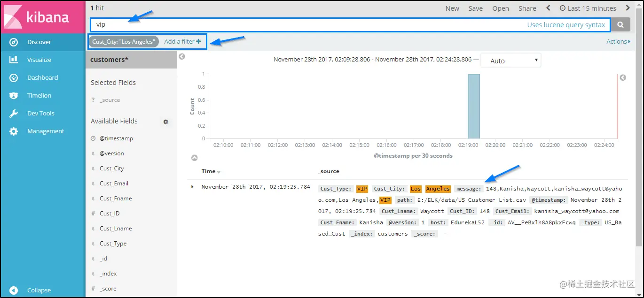This screenshot has height=298, width=644.
Task: Open a saved search
Action: tap(501, 8)
